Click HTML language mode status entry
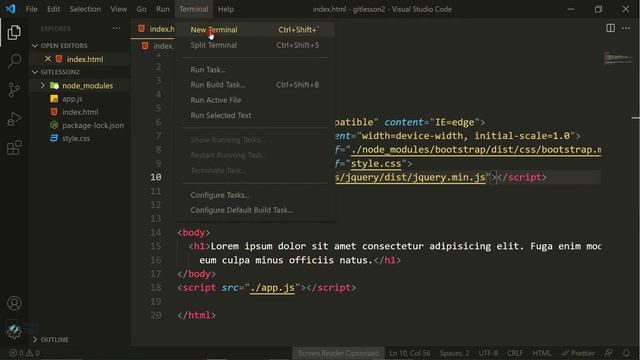 542,353
